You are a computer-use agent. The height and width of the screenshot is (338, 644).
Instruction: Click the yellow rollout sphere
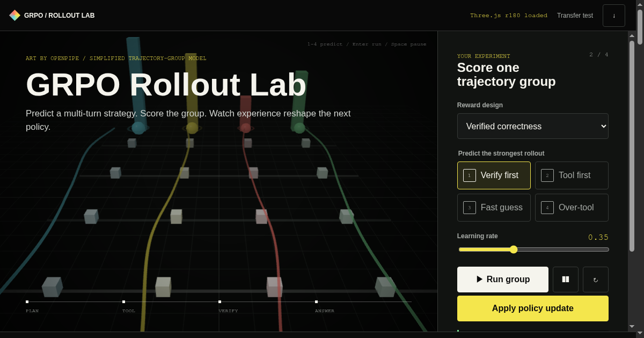(x=192, y=128)
